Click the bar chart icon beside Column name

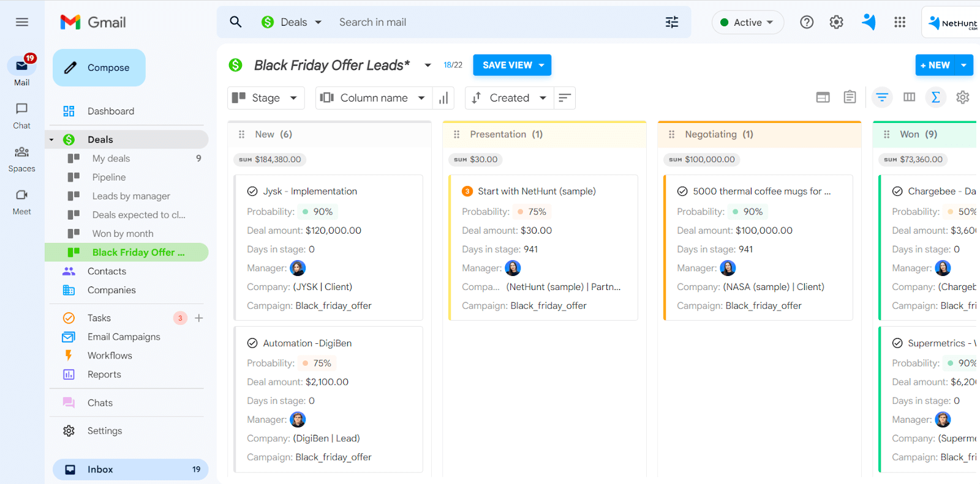point(443,98)
